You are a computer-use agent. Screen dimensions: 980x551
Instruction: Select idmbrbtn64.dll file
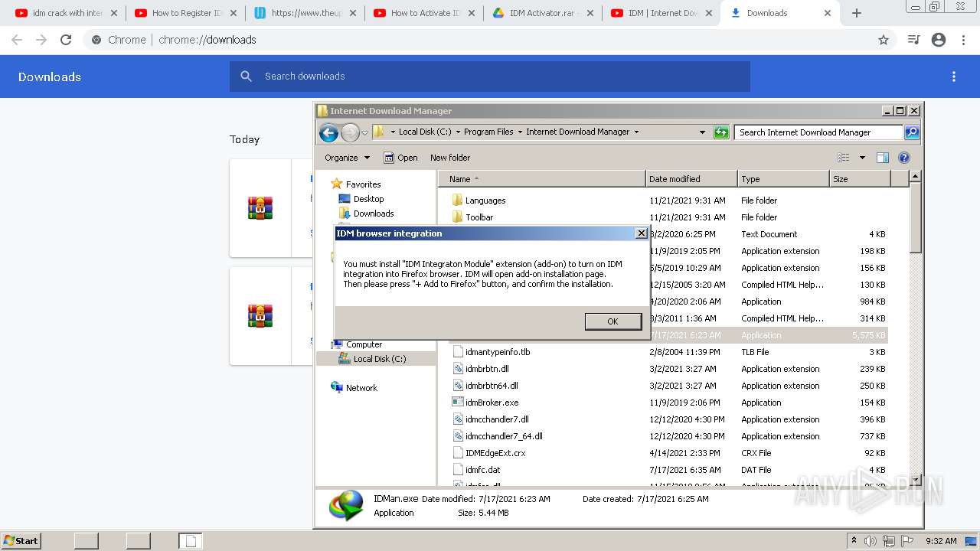point(492,386)
